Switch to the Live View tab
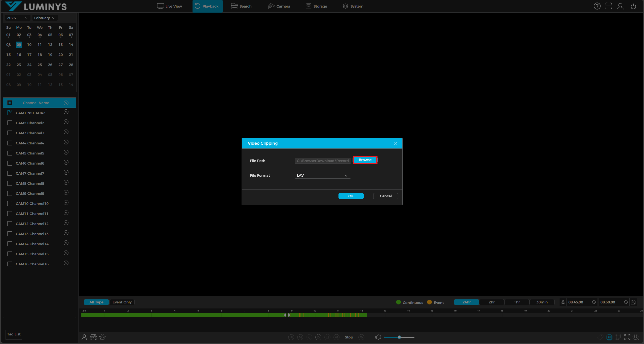Viewport: 644px width, 344px height. pos(169,6)
